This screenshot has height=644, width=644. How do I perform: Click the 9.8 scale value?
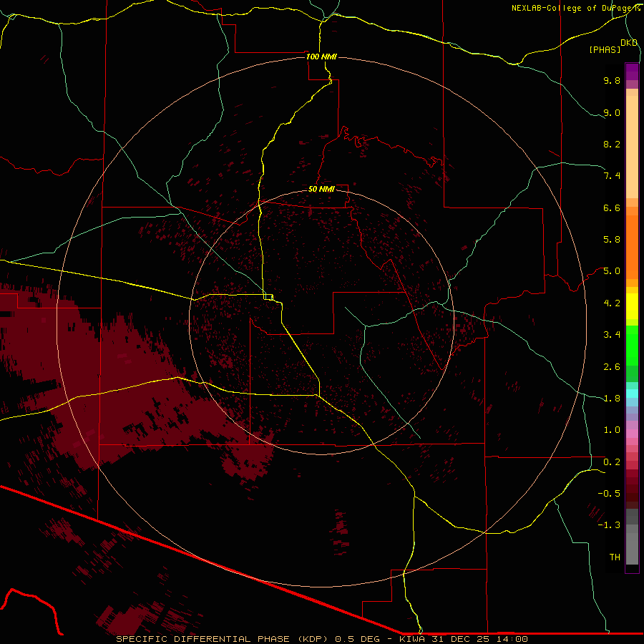(612, 80)
